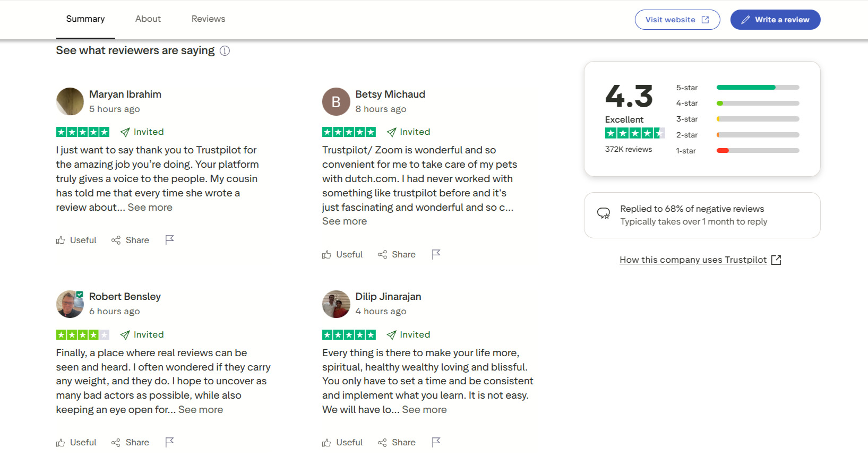Click Invited badge on Maryan Ibrahim's review
This screenshot has width=868, height=465.
point(142,132)
